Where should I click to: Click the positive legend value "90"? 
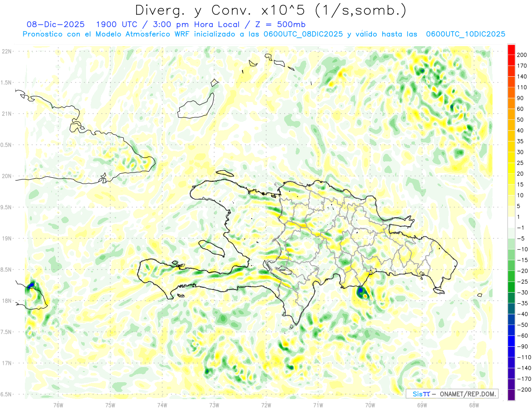520,98
